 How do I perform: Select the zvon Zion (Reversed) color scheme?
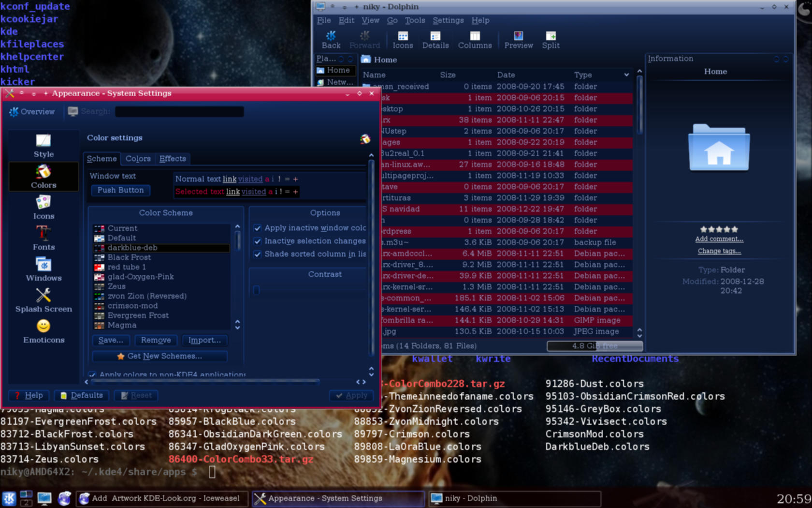[x=161, y=296]
